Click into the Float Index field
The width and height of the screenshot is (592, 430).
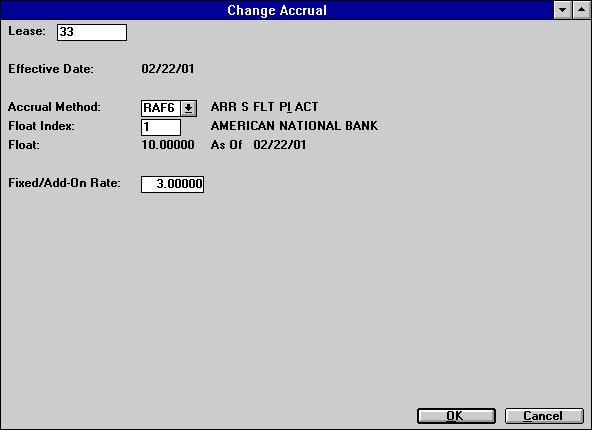(x=161, y=127)
